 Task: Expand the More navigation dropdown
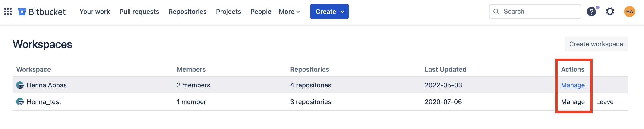tap(289, 12)
